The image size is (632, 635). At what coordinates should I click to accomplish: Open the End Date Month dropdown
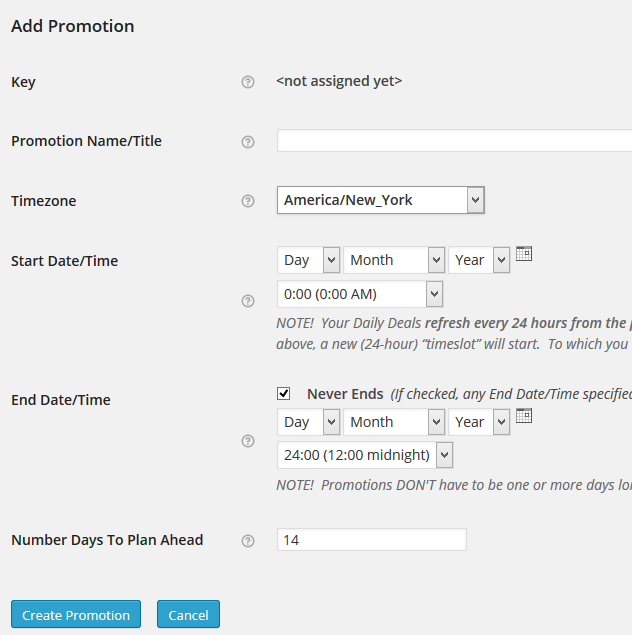[394, 422]
